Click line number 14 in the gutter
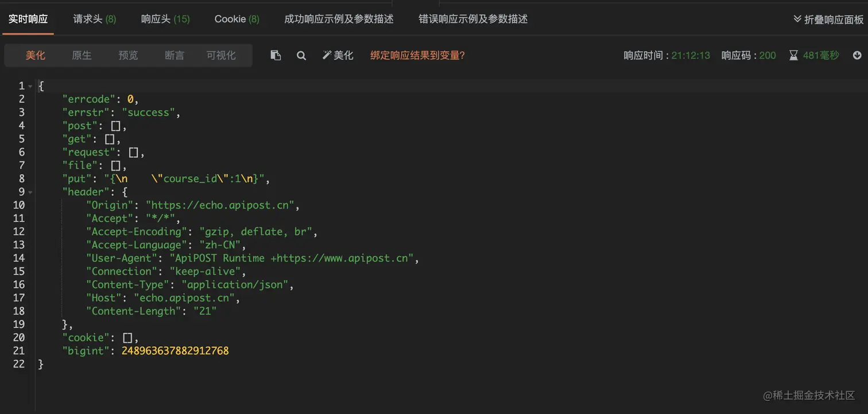The height and width of the screenshot is (414, 868). click(19, 258)
